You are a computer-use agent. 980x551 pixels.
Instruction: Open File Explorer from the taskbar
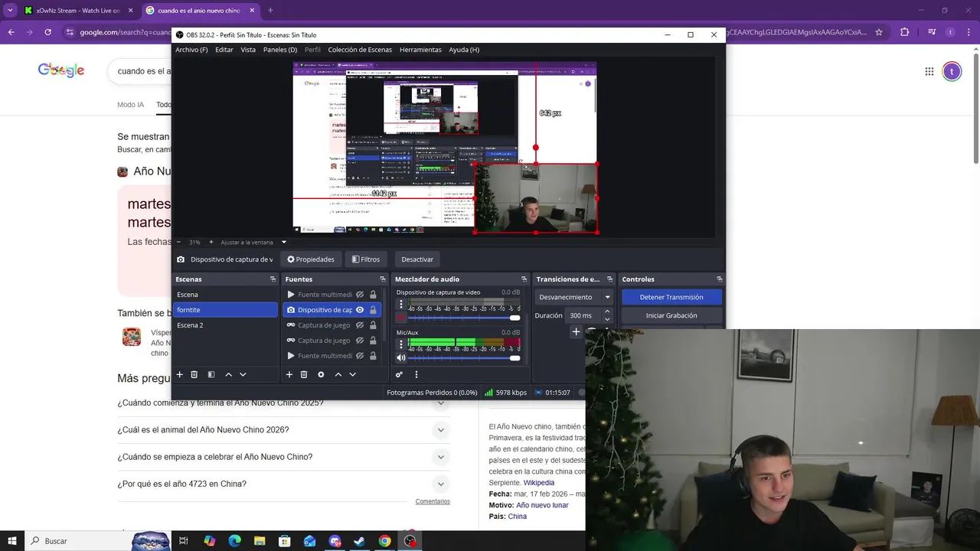click(260, 541)
